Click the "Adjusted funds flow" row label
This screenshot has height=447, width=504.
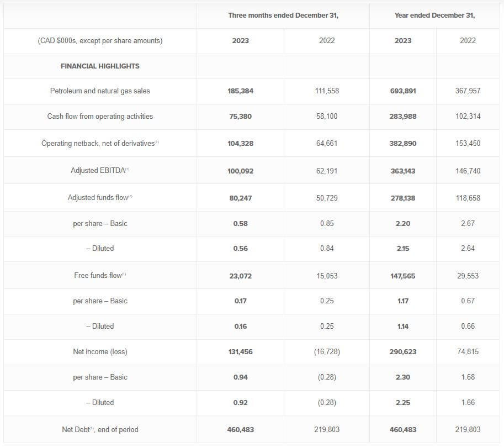click(97, 197)
